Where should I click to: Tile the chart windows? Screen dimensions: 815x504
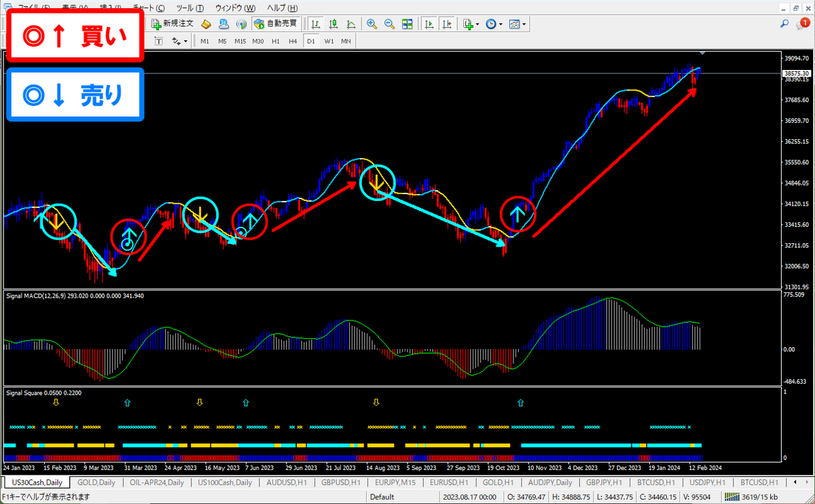coord(407,24)
